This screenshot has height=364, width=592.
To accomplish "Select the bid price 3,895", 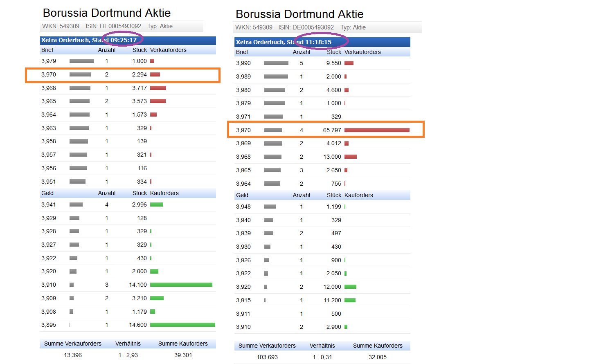I will pyautogui.click(x=49, y=325).
